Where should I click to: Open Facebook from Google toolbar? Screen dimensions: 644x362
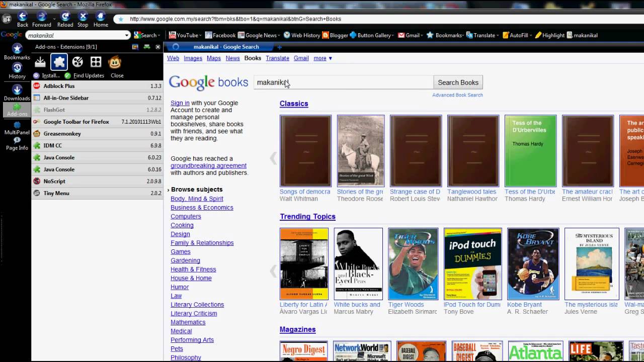(x=220, y=35)
